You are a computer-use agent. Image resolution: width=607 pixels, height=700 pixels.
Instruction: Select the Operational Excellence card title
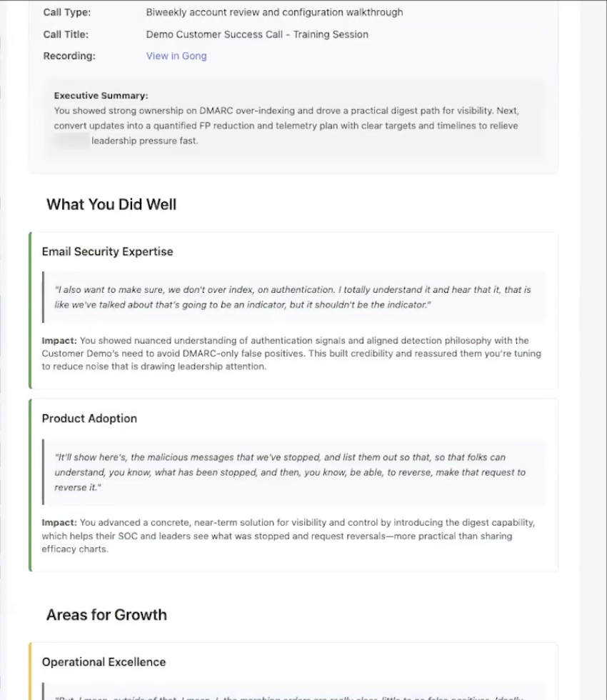click(x=104, y=662)
